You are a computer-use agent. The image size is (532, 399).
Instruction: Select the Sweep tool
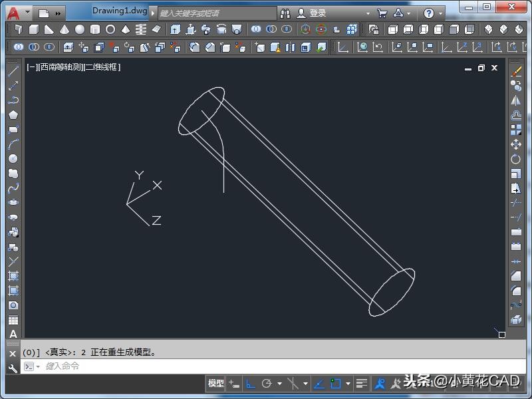tap(206, 29)
